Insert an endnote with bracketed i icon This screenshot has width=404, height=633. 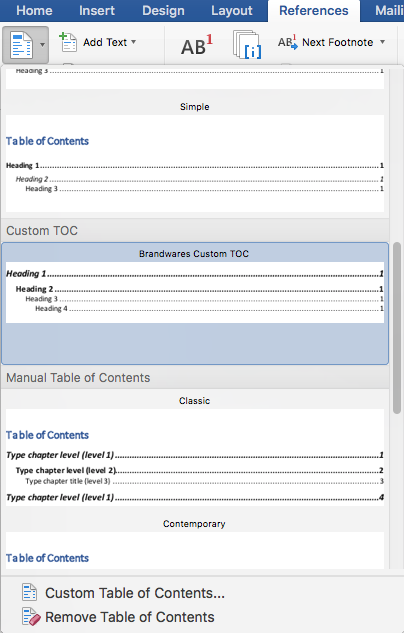(x=247, y=45)
